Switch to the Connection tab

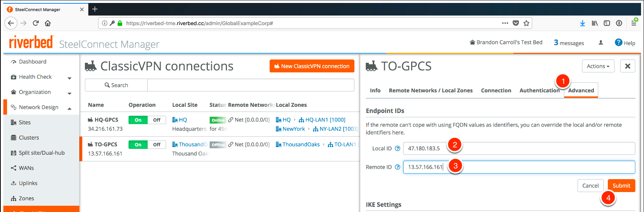pyautogui.click(x=496, y=90)
